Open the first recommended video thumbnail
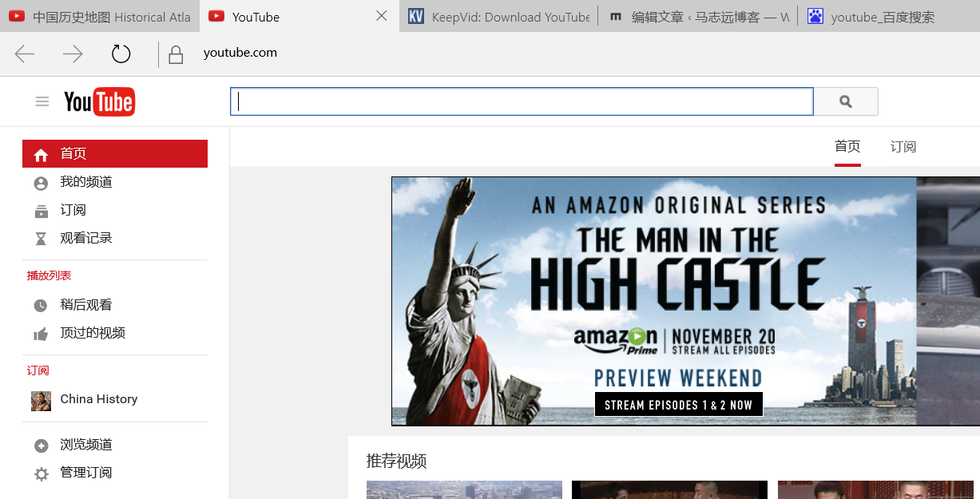The width and height of the screenshot is (980, 499). [x=464, y=489]
